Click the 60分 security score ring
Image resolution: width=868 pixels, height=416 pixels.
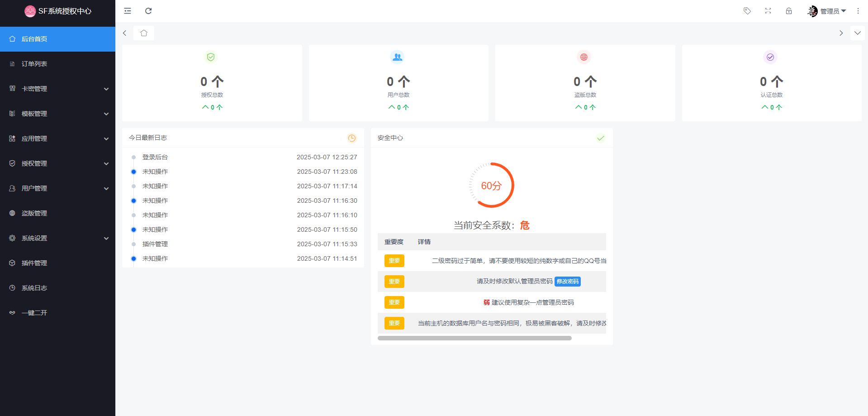pyautogui.click(x=492, y=185)
